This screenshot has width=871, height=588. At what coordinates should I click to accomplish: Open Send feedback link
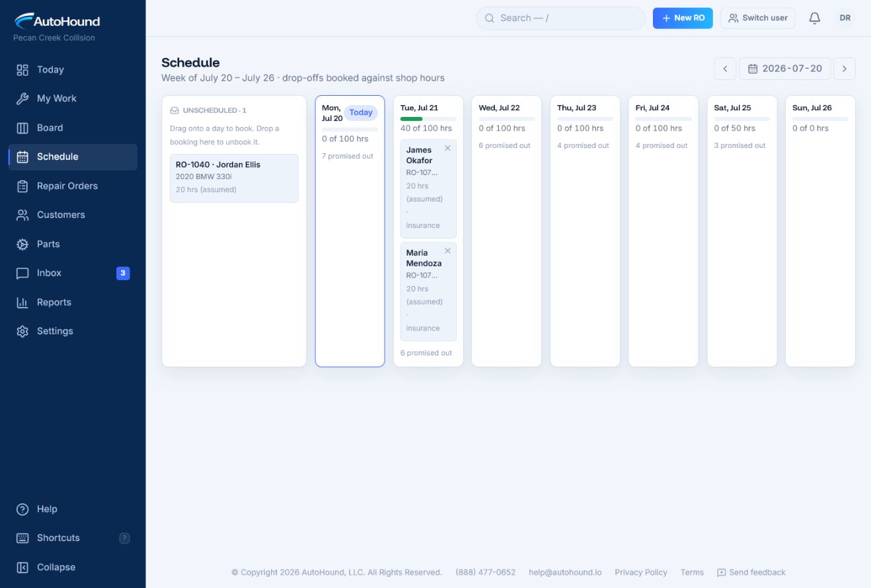tap(751, 572)
